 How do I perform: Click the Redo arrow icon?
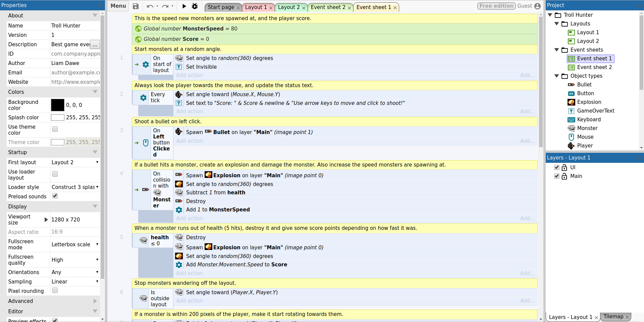165,6
